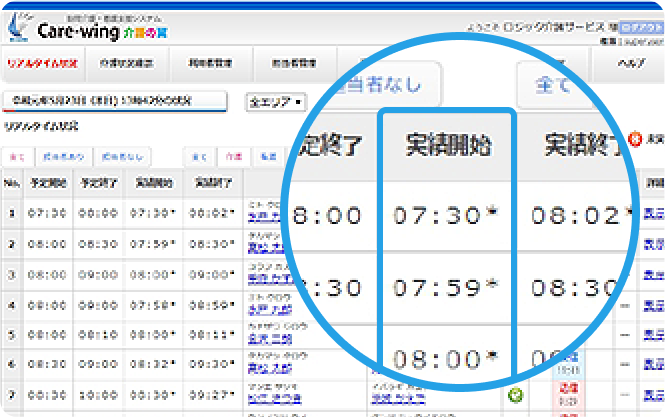Click the 表示 link in row 7
The width and height of the screenshot is (666, 418).
[654, 395]
